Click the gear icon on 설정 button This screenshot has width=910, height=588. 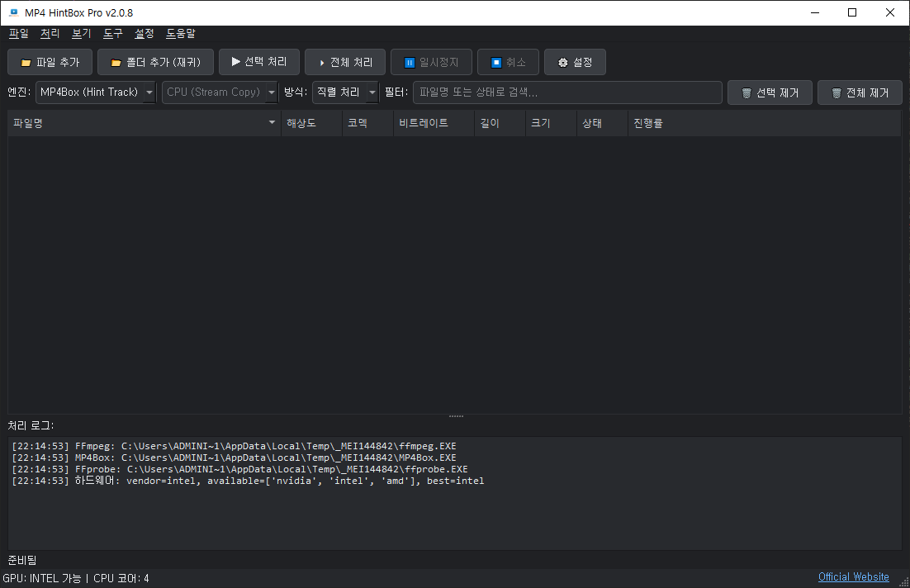tap(563, 63)
